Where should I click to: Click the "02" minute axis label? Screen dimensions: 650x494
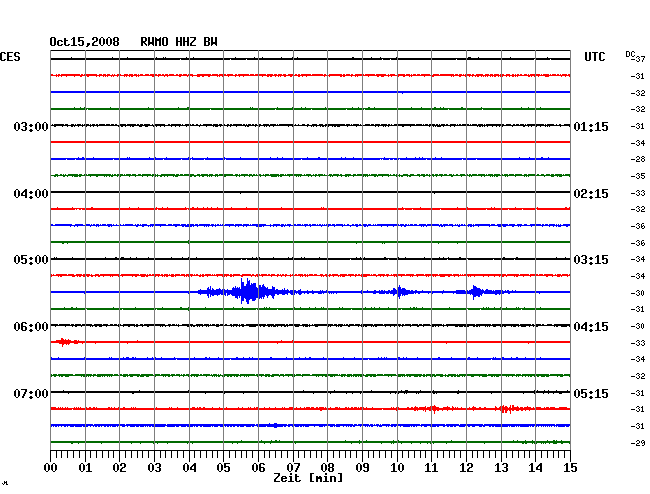119,468
